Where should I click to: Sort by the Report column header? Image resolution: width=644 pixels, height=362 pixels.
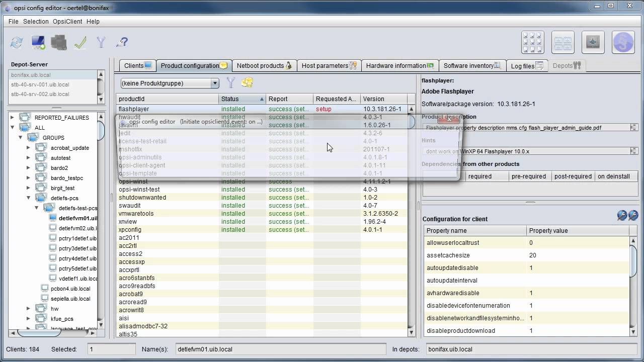(x=290, y=99)
